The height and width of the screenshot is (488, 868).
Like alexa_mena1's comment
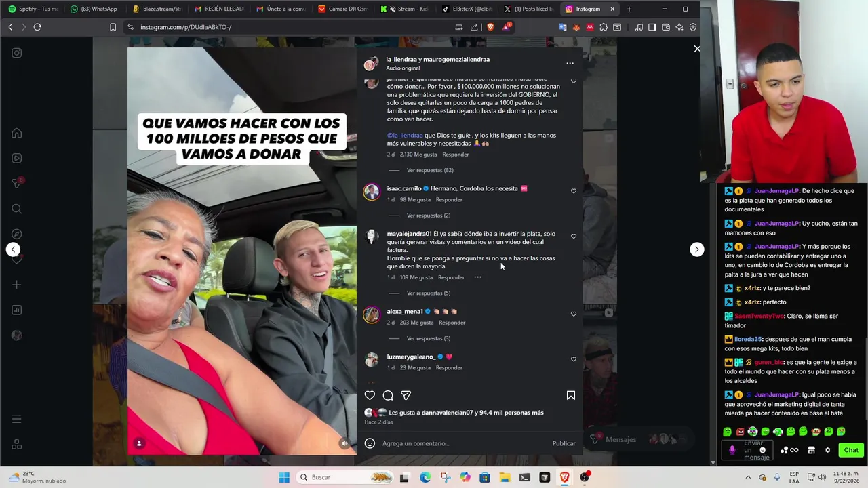[x=574, y=314]
